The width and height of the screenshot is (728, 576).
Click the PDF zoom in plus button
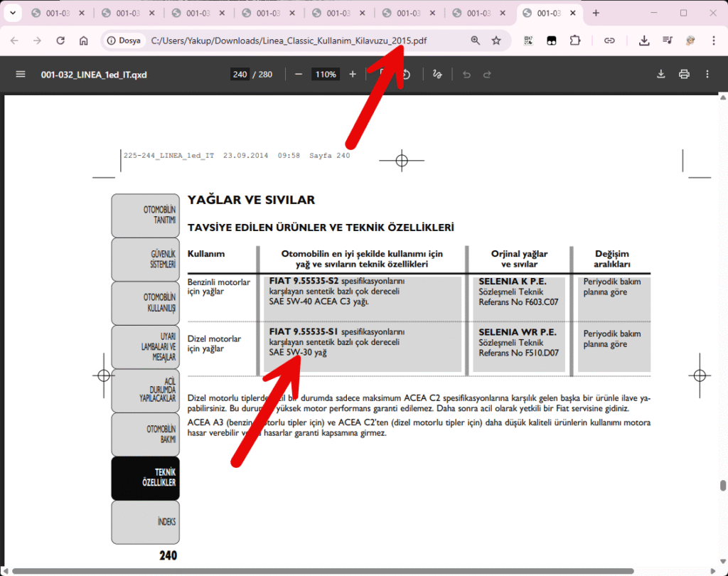(x=353, y=75)
